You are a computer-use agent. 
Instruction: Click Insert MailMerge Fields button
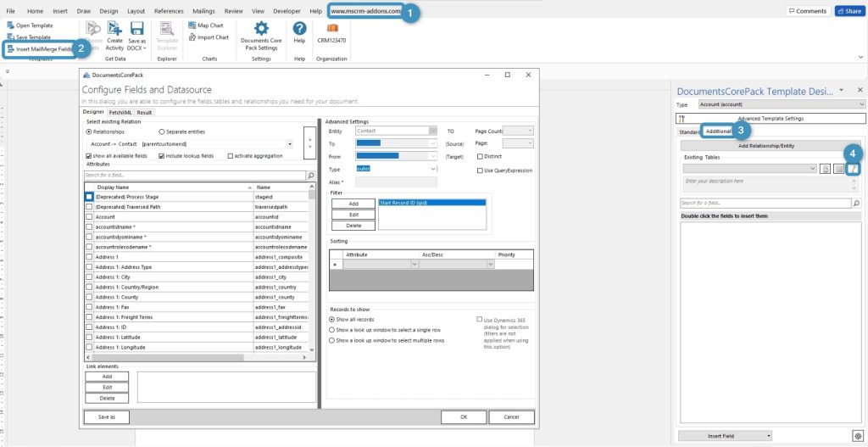[39, 48]
